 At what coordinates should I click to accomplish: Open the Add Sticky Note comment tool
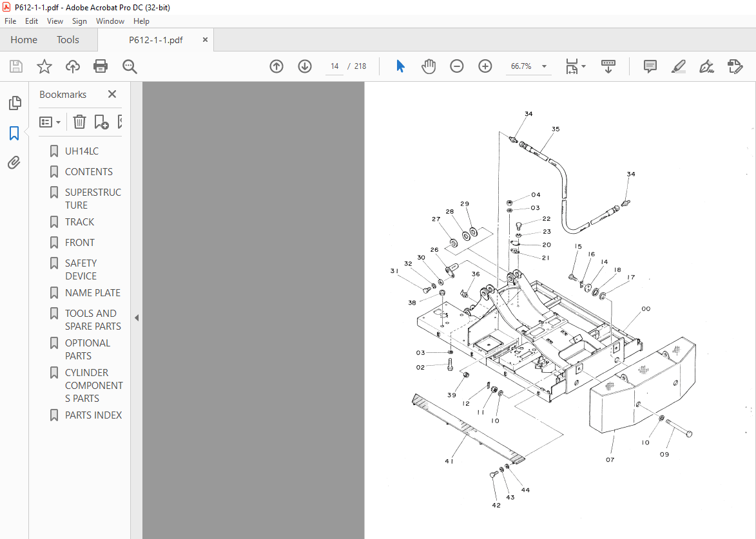pos(650,66)
